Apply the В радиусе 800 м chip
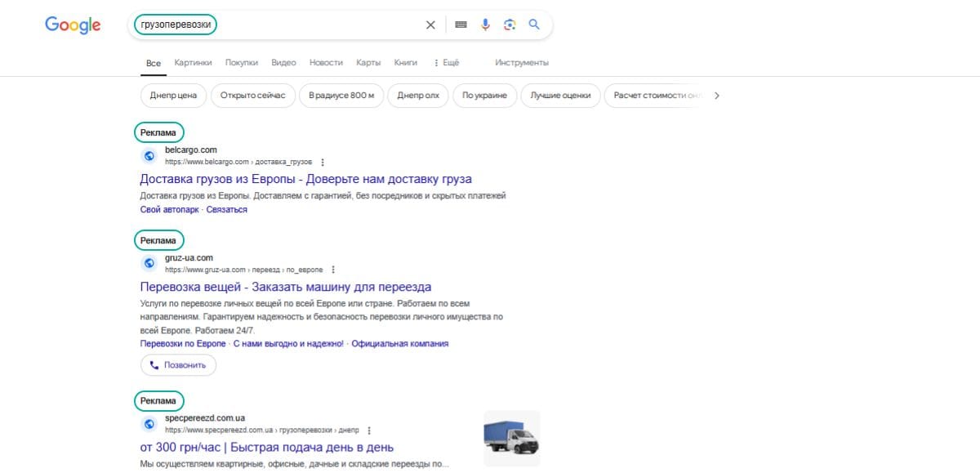This screenshot has height=473, width=980. point(341,96)
